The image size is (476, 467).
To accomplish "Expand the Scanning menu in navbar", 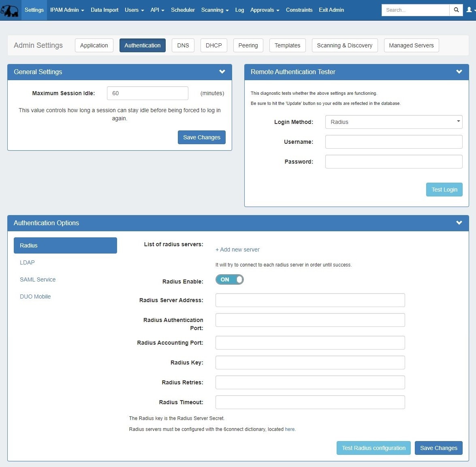I will tap(215, 10).
